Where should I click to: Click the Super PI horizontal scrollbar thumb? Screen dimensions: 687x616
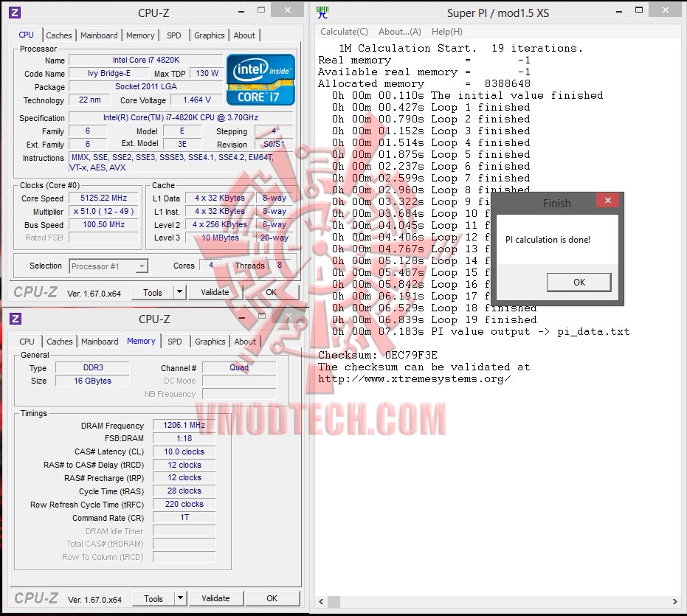coord(334,601)
